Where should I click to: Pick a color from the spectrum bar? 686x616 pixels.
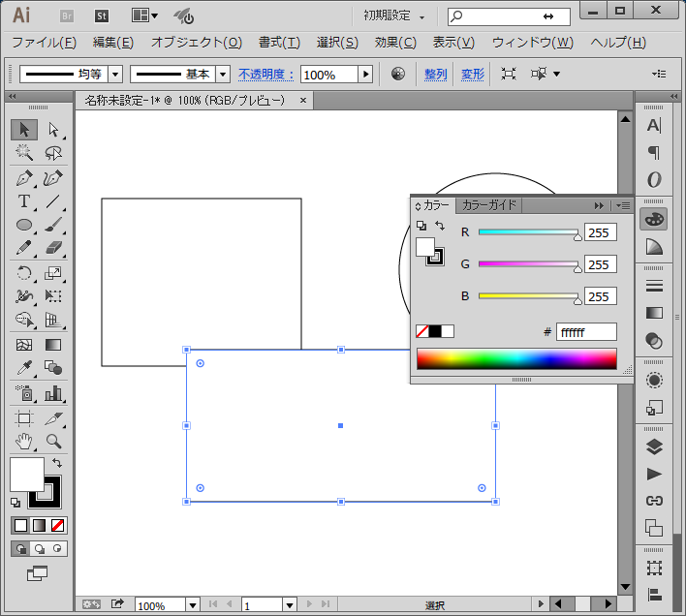coord(516,359)
